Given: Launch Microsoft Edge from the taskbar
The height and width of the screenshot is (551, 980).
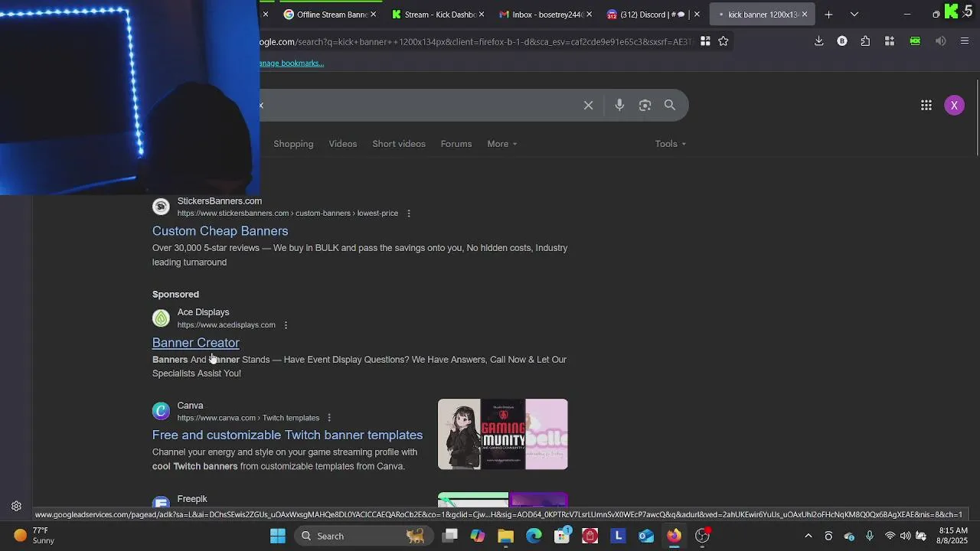Looking at the screenshot, I should pyautogui.click(x=534, y=536).
